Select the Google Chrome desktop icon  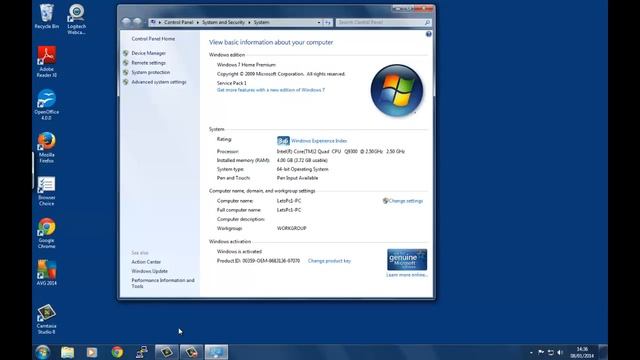click(x=47, y=233)
